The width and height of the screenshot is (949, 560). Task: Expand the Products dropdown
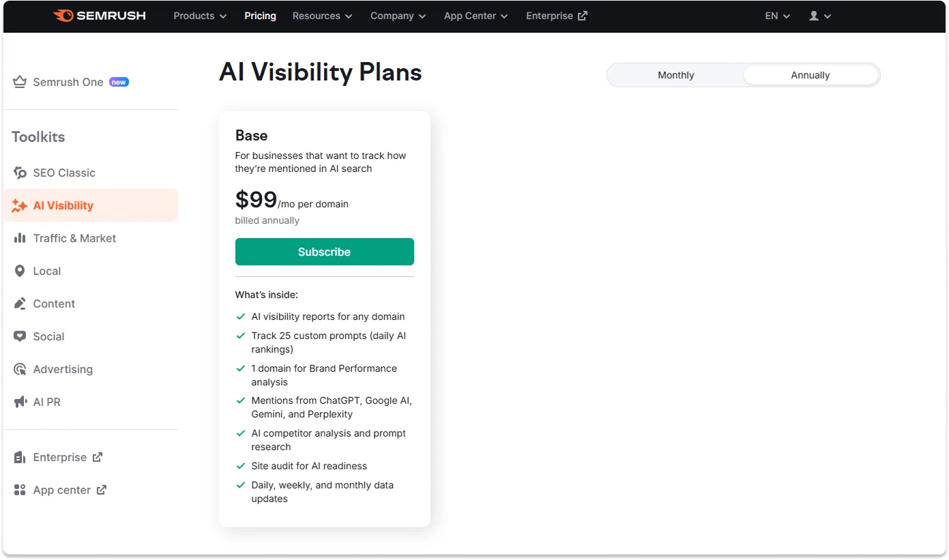click(199, 16)
